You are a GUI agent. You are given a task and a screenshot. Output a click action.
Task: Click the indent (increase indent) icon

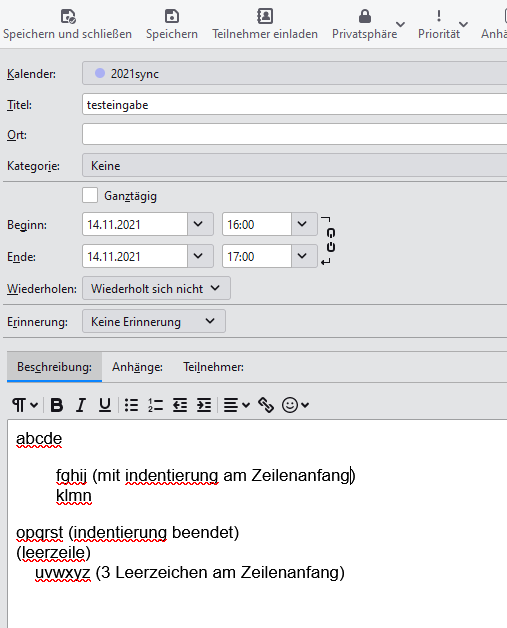click(204, 405)
